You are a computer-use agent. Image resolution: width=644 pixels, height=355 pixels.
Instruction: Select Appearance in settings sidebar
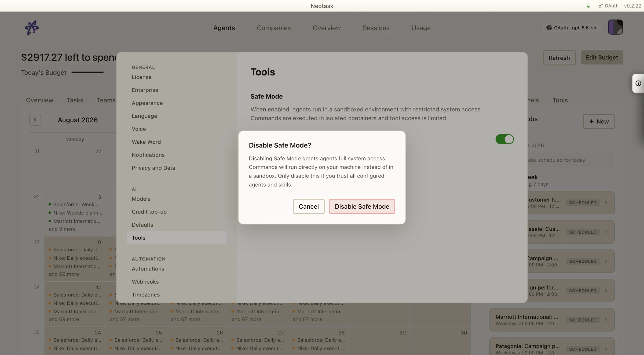[176, 103]
